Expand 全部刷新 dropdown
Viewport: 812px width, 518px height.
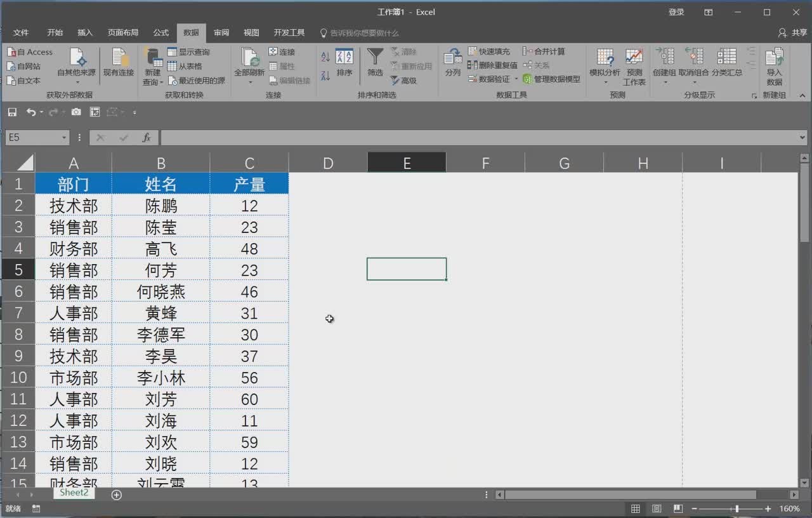[249, 82]
